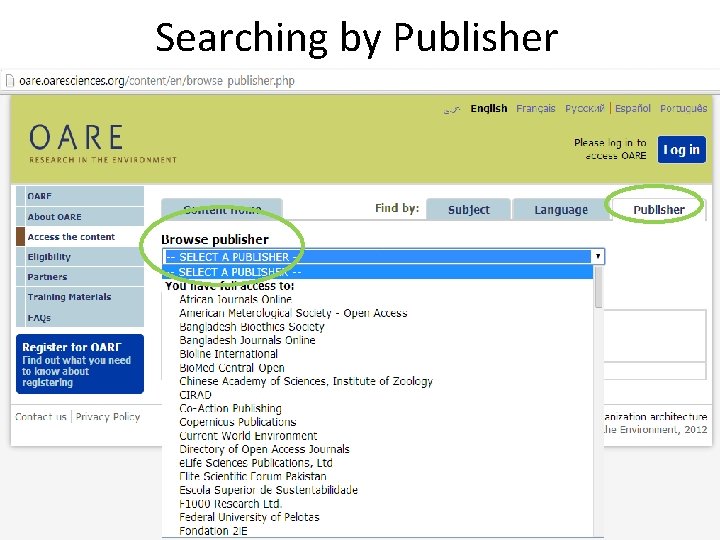The image size is (720, 540).
Task: Select Current World Environment
Action: (x=248, y=435)
